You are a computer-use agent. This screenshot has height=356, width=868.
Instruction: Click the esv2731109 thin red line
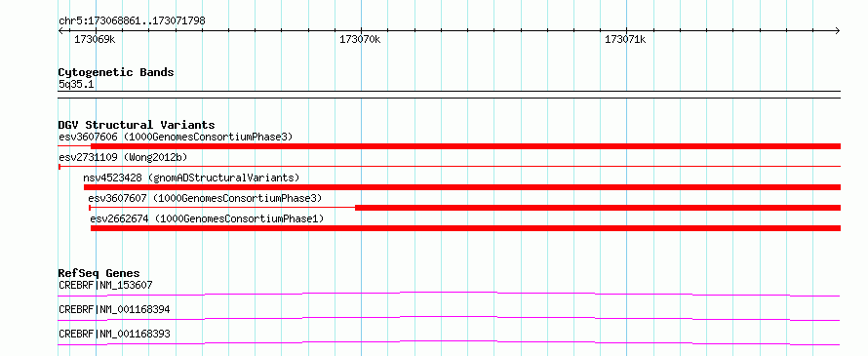coord(450,166)
